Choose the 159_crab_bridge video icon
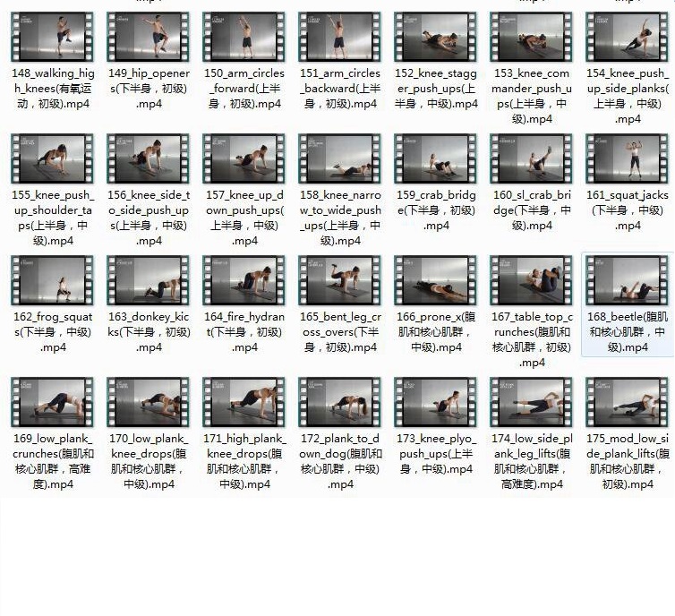Screen dimensions: 675x616 [436, 159]
